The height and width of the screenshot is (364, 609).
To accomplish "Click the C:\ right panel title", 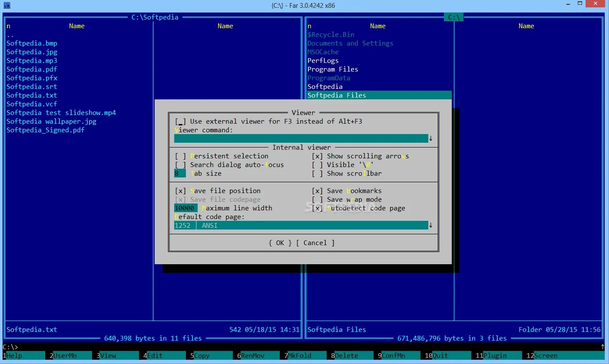I will click(x=454, y=17).
